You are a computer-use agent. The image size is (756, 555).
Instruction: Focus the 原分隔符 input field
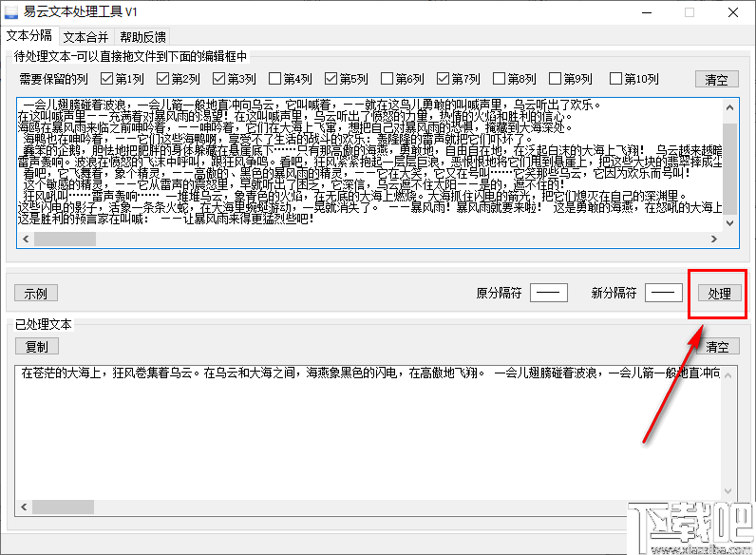tap(549, 293)
